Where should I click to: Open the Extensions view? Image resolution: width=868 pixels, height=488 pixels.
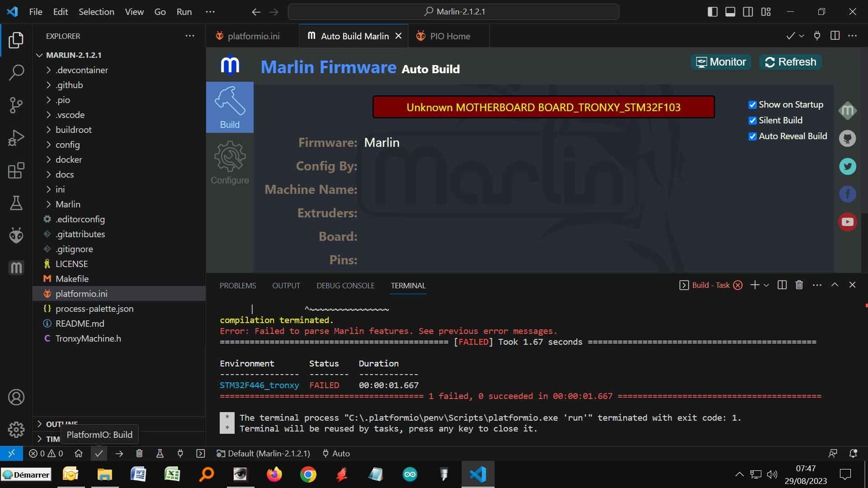point(16,170)
